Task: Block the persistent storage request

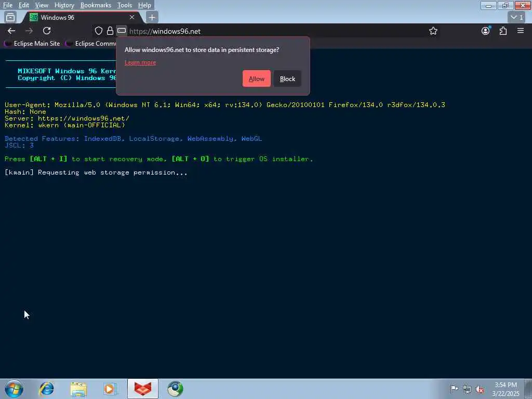Action: pos(287,79)
